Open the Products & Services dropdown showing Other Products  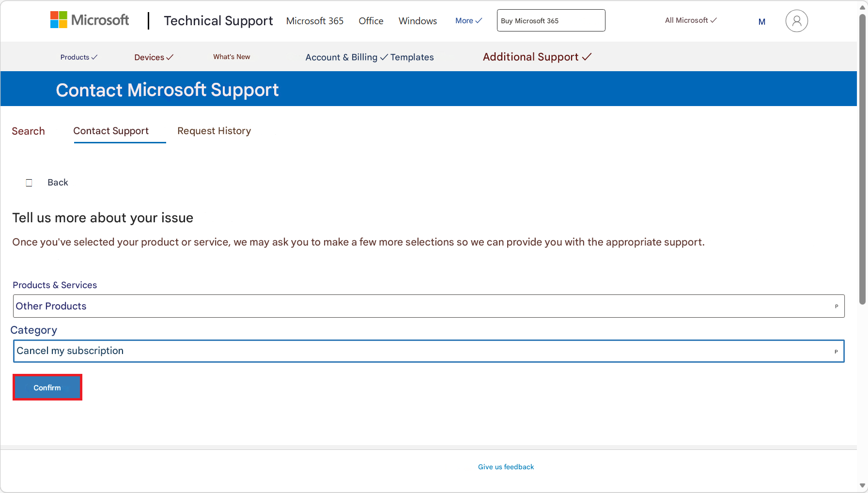point(428,306)
